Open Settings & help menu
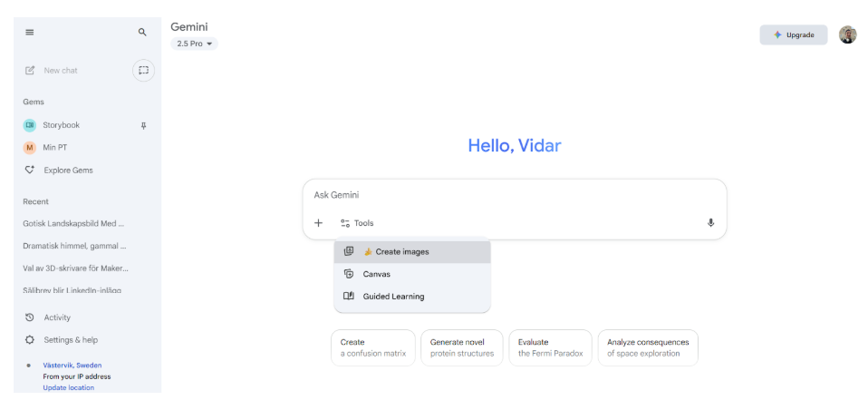 click(x=71, y=340)
